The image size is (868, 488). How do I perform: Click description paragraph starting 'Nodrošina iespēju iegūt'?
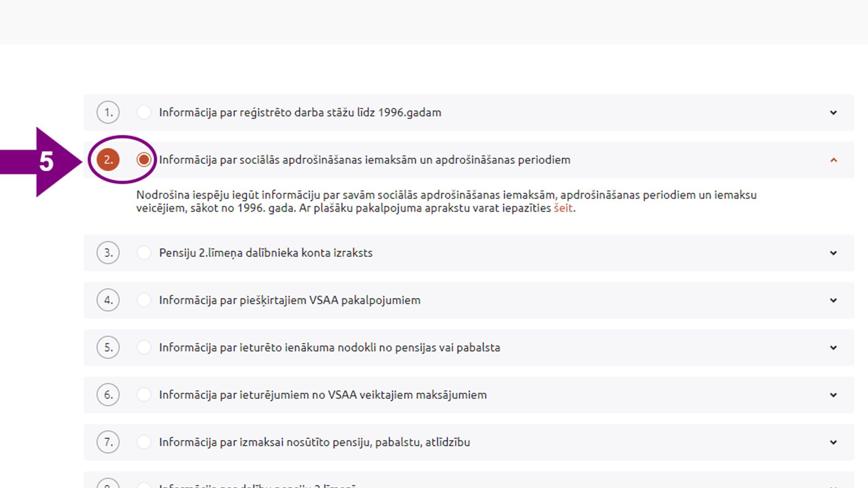pyautogui.click(x=447, y=202)
